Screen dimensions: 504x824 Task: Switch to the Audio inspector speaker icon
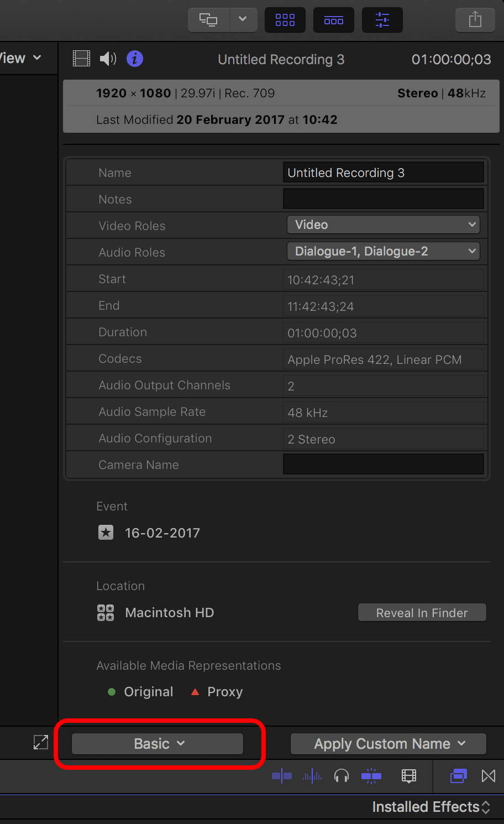[x=108, y=59]
